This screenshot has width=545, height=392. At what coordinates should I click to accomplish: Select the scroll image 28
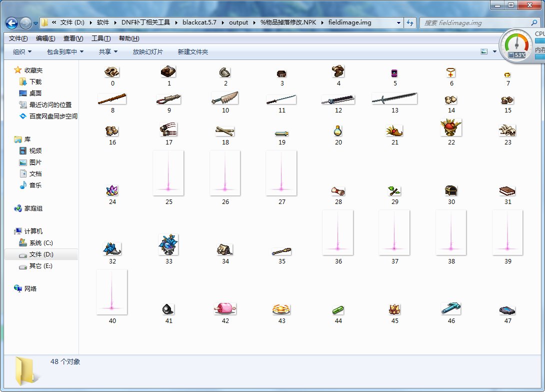point(338,191)
